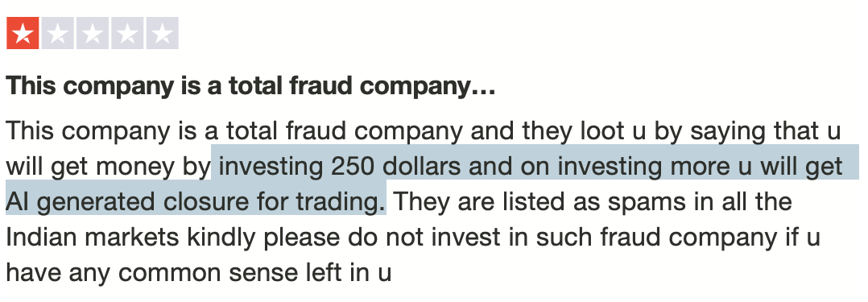This screenshot has width=868, height=302.
Task: Click the second grey rating star
Action: tap(58, 33)
